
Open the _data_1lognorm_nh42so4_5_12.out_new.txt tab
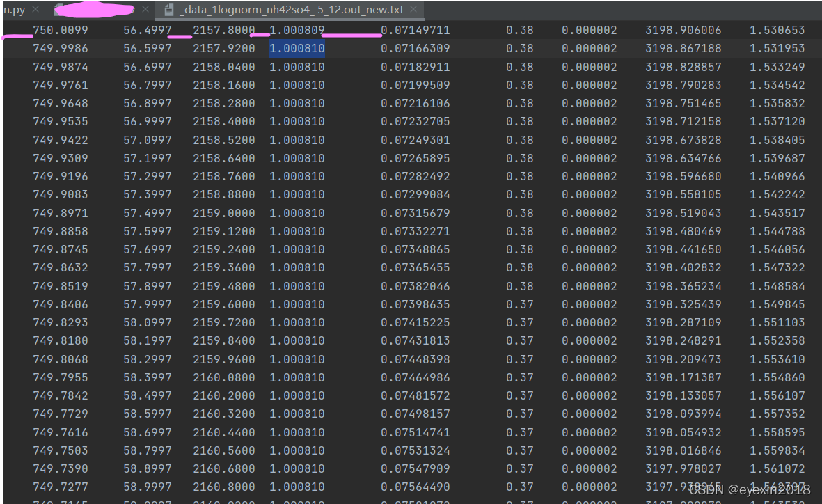pos(290,10)
